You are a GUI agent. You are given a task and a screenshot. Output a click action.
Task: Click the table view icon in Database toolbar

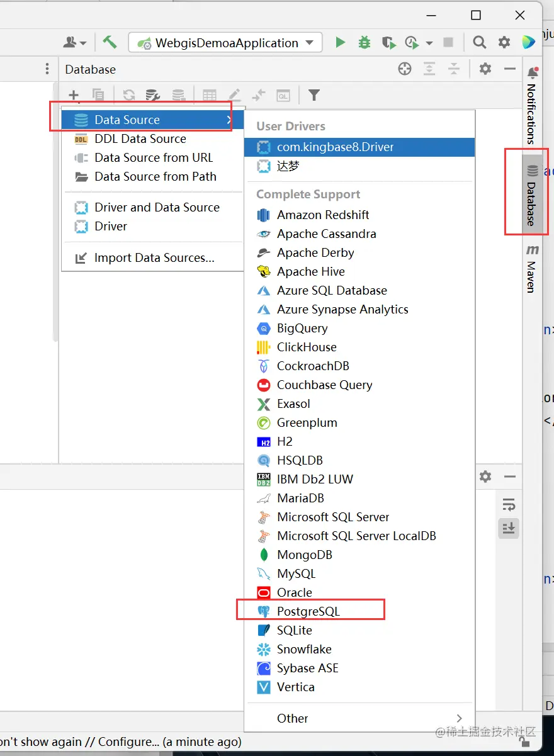[210, 95]
